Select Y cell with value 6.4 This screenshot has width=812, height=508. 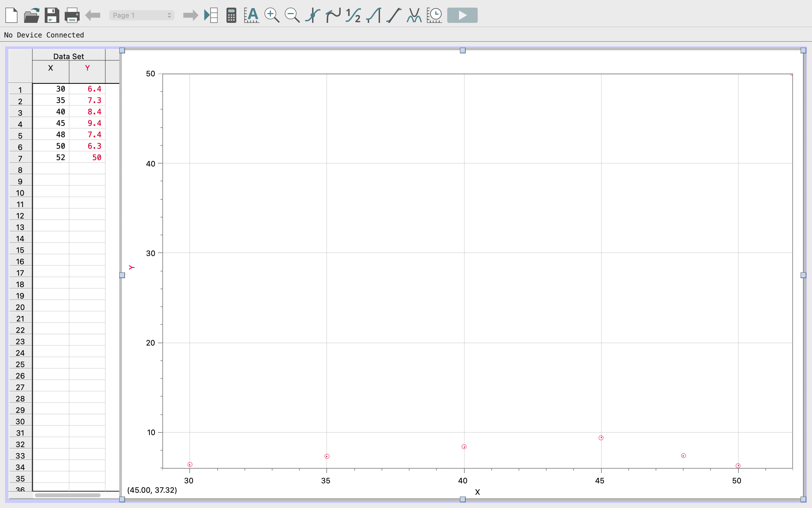tap(87, 89)
